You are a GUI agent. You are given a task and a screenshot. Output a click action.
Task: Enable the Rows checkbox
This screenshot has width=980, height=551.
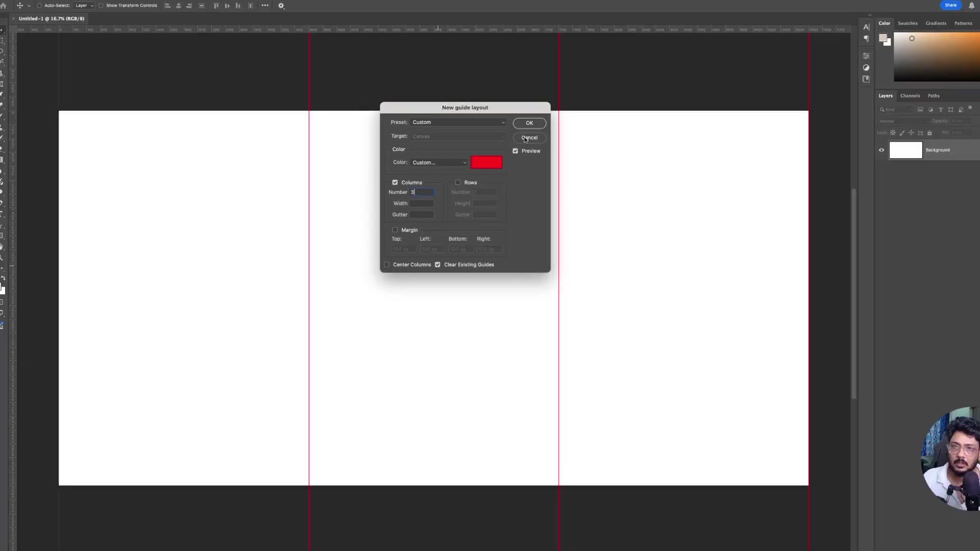pyautogui.click(x=458, y=182)
